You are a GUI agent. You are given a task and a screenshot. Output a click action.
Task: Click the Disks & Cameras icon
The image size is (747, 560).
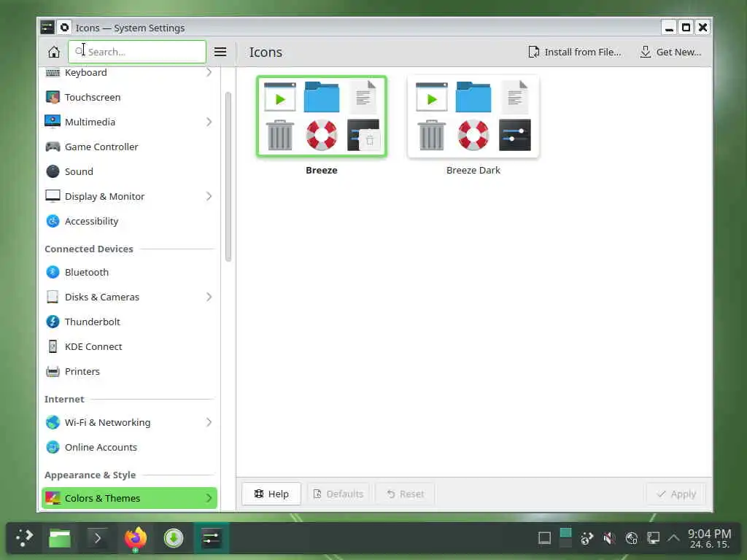53,297
